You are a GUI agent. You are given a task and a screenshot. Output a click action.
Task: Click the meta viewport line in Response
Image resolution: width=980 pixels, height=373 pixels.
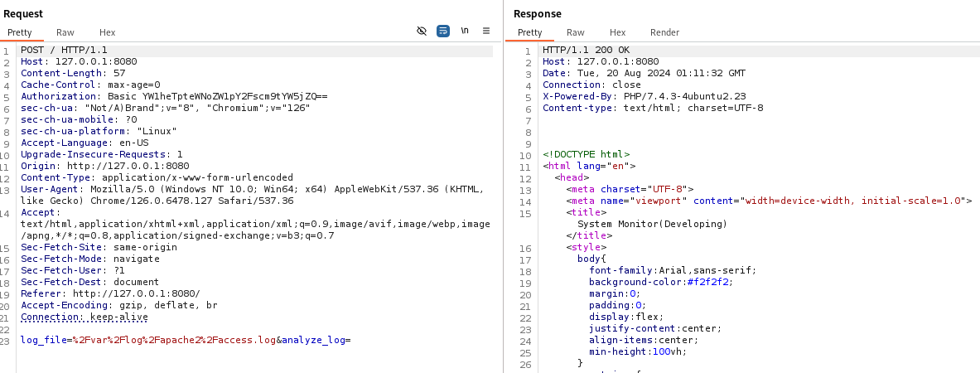(x=770, y=201)
